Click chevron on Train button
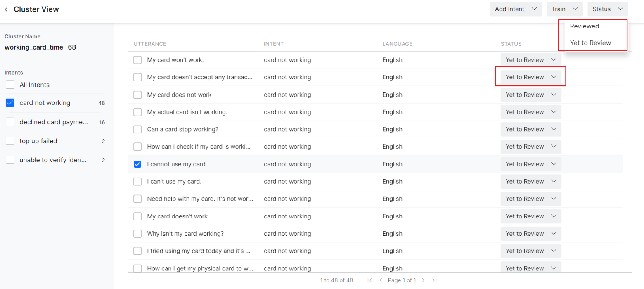644x289 pixels. (x=575, y=9)
